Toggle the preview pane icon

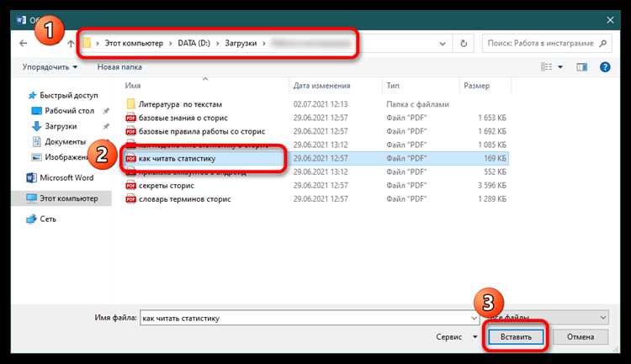[581, 67]
